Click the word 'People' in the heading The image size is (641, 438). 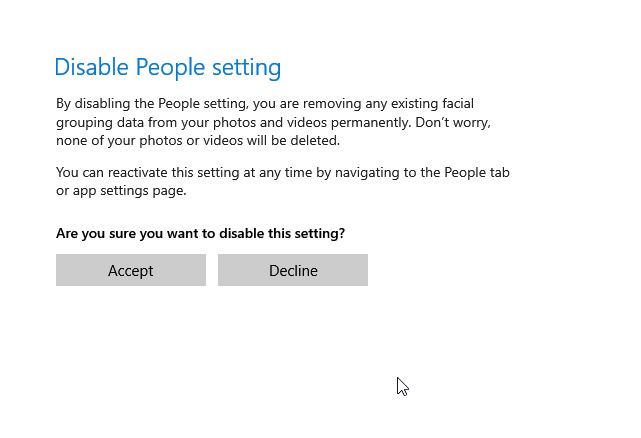point(170,68)
